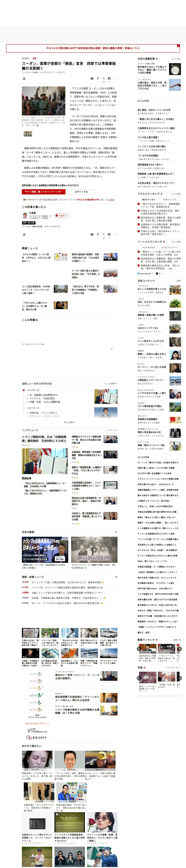
Task: Close the red campaign banner
Action: 178,45
